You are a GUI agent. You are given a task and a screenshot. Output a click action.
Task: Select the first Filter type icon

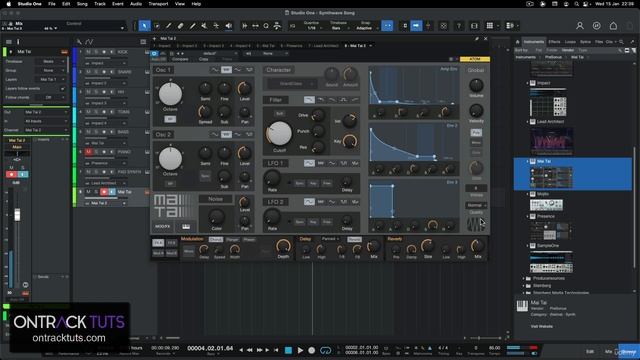pos(309,100)
